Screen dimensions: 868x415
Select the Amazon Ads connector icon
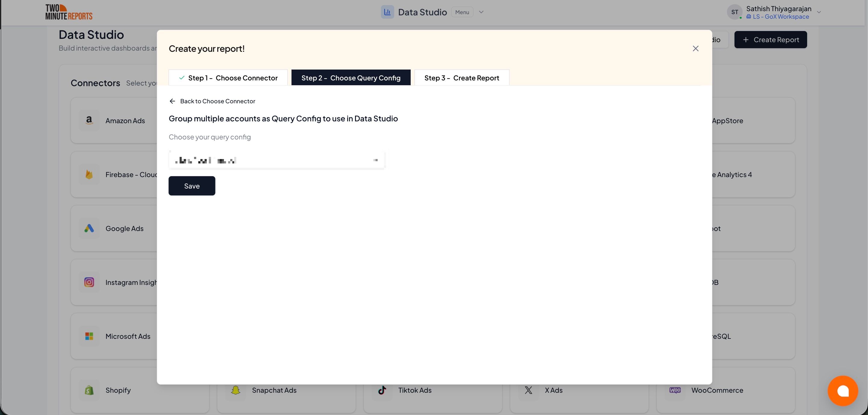89,120
